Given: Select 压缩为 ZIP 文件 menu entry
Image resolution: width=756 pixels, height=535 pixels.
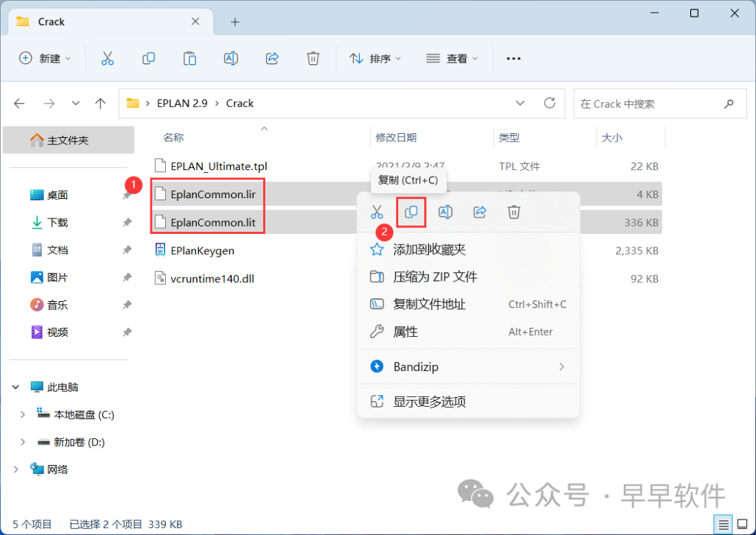Looking at the screenshot, I should click(x=435, y=277).
